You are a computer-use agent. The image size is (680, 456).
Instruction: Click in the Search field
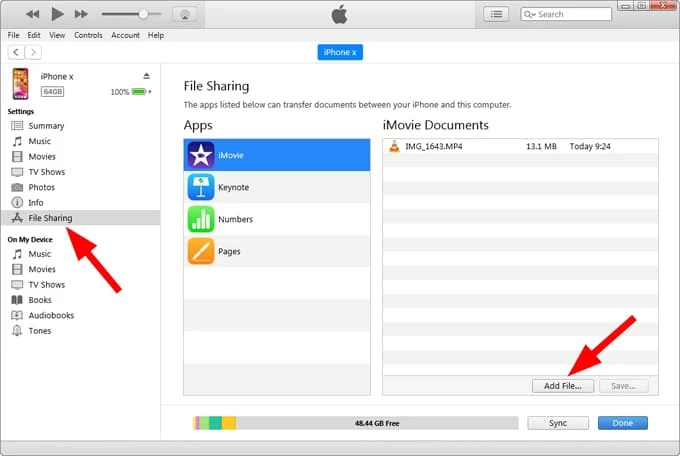click(x=560, y=14)
